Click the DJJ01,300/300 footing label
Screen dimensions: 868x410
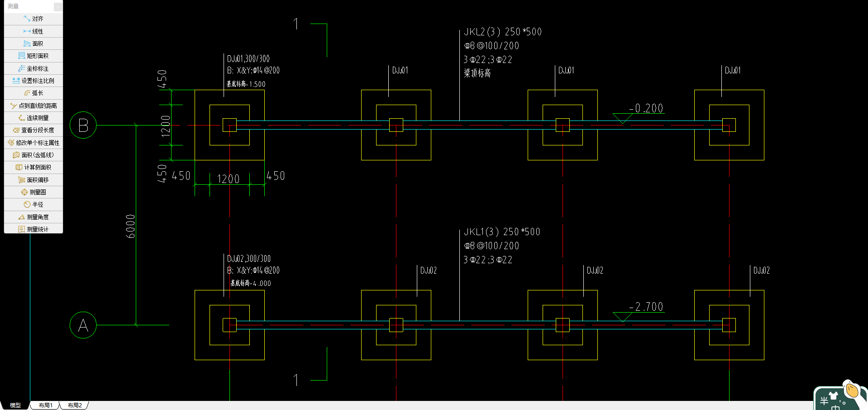tap(248, 59)
